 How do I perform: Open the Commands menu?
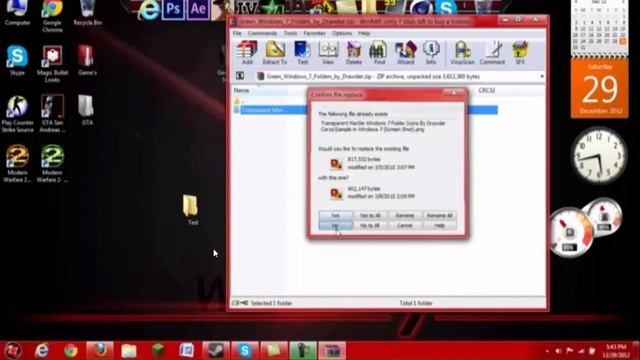pyautogui.click(x=262, y=33)
